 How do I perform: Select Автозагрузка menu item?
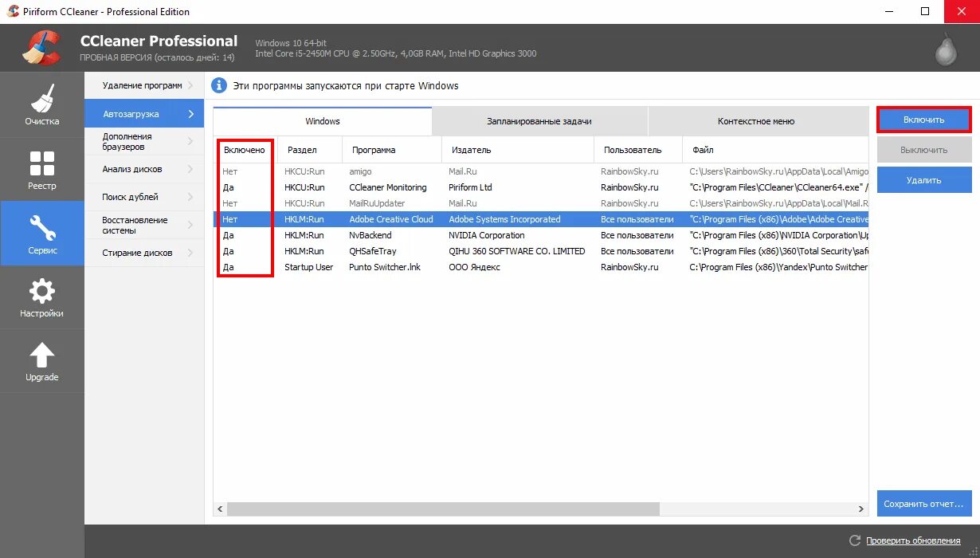143,114
